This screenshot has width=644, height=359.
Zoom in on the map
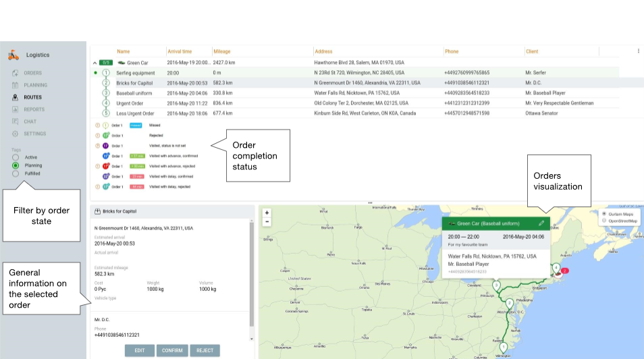click(267, 213)
